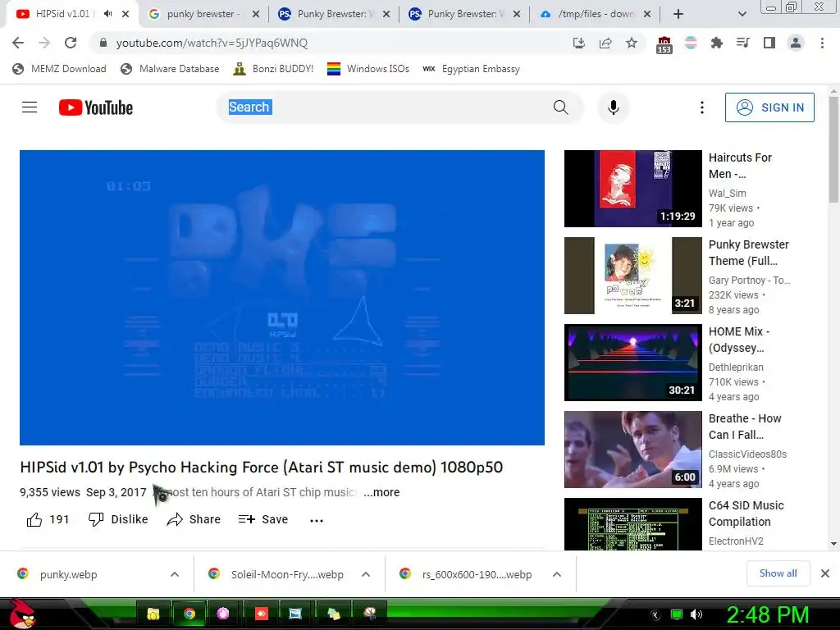Toggle the browser side panel icon
The height and width of the screenshot is (630, 840).
769,43
